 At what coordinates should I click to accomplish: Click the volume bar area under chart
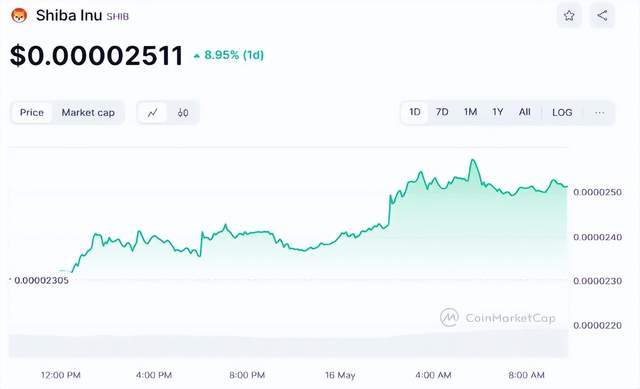coord(288,344)
